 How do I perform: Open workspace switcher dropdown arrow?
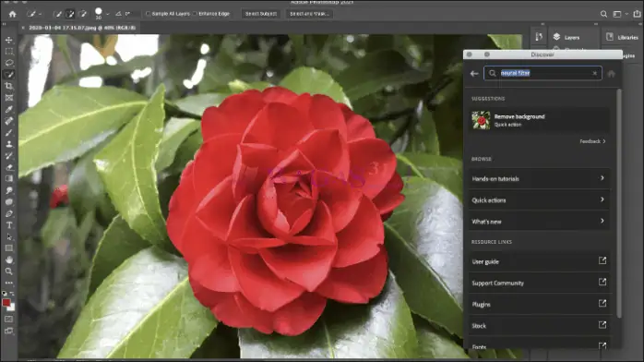[626, 14]
